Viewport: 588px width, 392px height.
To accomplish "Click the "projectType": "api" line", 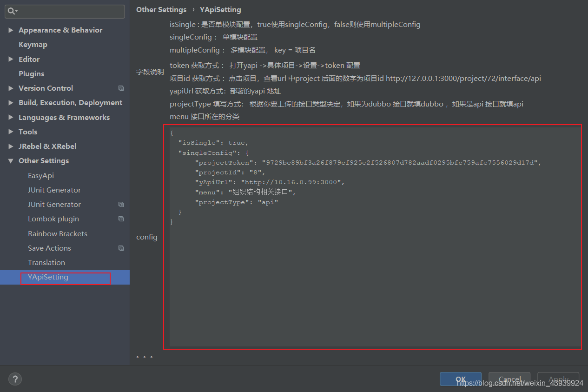I will [237, 202].
